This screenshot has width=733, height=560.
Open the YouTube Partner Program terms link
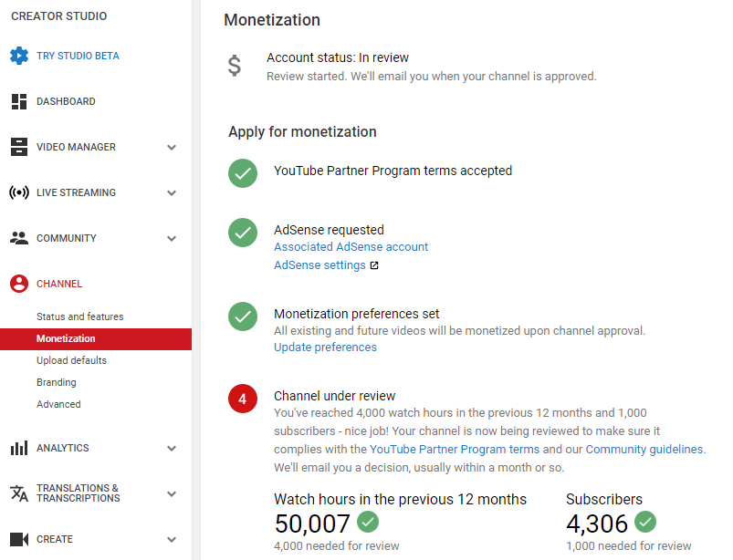click(x=455, y=450)
